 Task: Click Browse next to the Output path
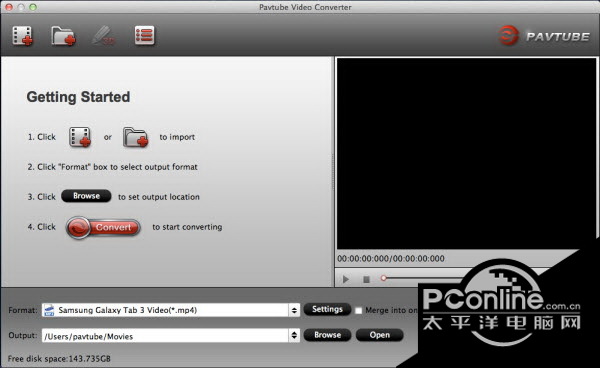[x=327, y=335]
